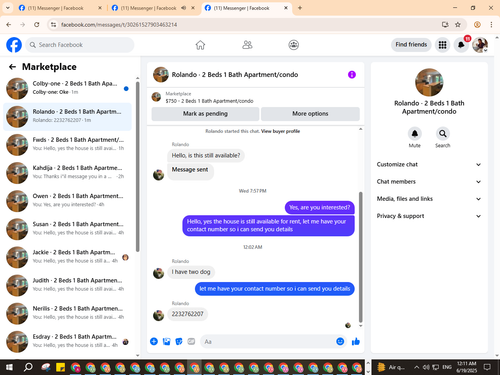The image size is (500, 375).
Task: Open the install or cast icon in address bar
Action: click(445, 24)
